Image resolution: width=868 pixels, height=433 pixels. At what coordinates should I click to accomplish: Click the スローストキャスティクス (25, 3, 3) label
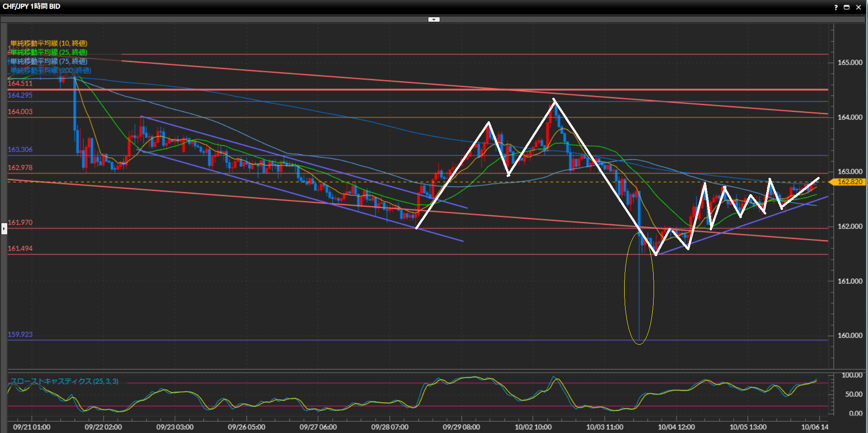pos(64,381)
